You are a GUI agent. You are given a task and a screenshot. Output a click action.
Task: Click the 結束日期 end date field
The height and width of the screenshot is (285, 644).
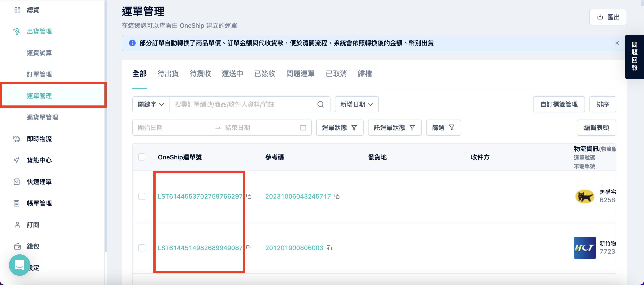[260, 128]
